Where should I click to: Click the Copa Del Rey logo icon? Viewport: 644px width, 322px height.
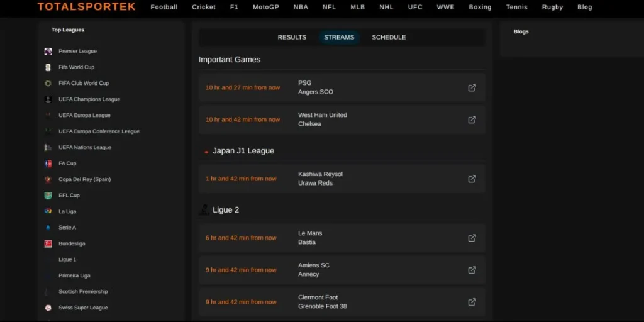[x=48, y=179]
